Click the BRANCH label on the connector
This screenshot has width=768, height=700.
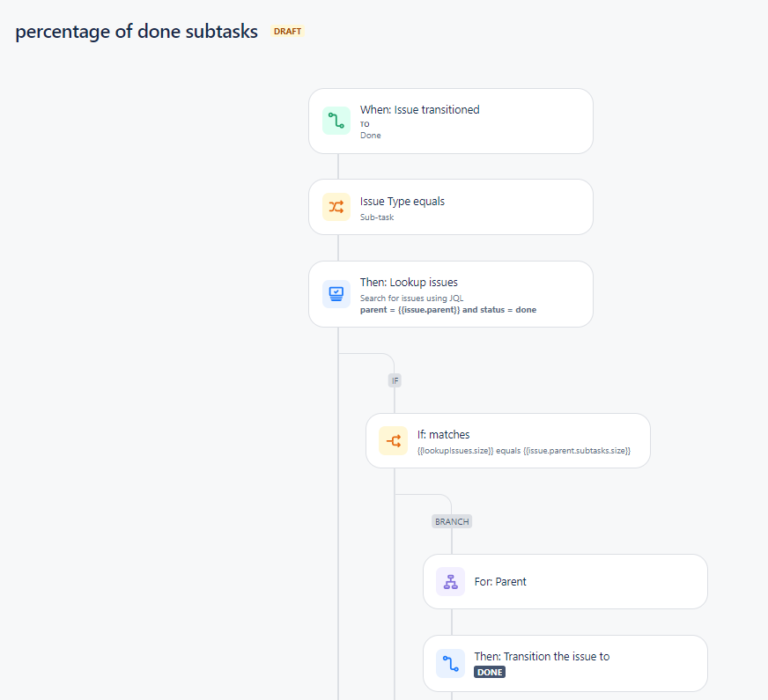tap(452, 521)
